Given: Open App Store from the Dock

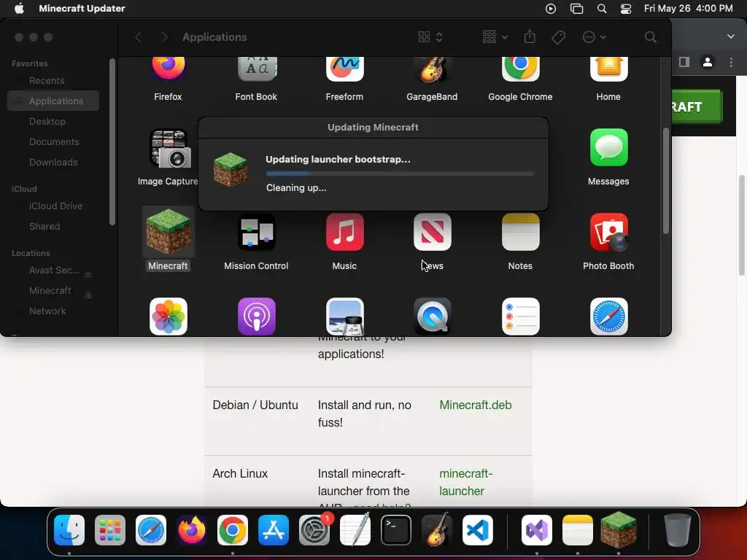Looking at the screenshot, I should 274,530.
